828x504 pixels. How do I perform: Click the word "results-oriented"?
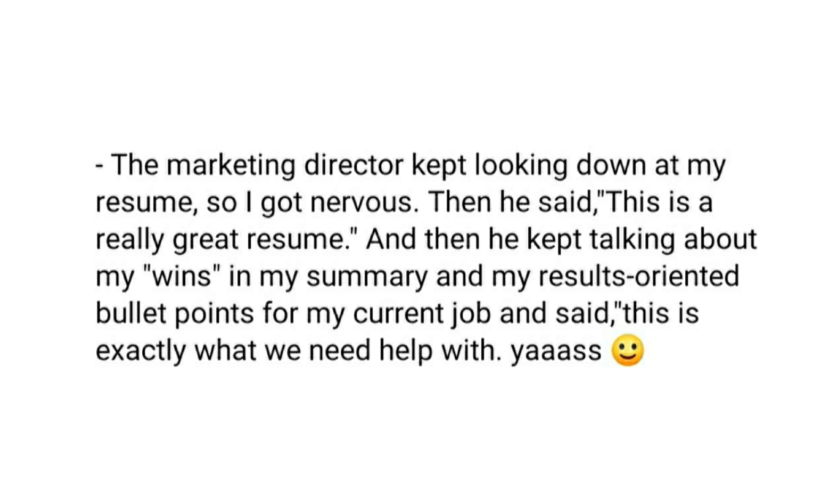coord(639,277)
